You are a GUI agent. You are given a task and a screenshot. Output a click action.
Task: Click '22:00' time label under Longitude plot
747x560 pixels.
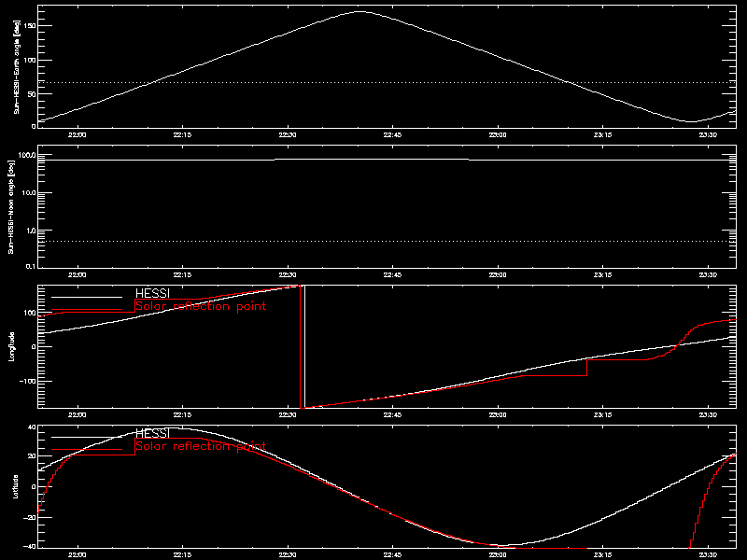tap(78, 414)
